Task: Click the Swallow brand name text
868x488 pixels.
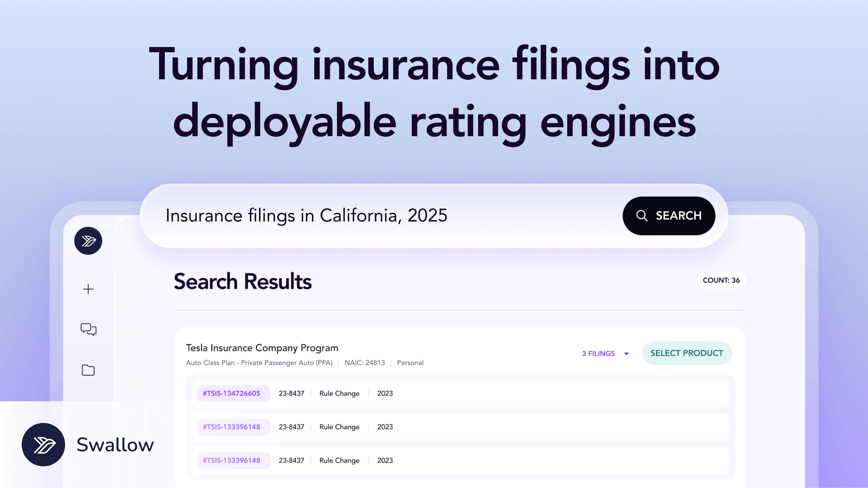Action: coord(115,445)
